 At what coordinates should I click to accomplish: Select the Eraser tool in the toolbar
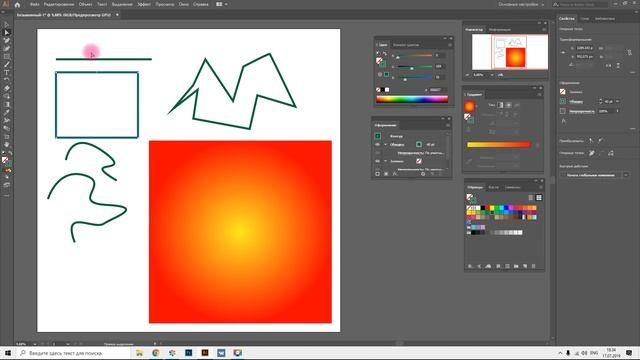[x=7, y=88]
